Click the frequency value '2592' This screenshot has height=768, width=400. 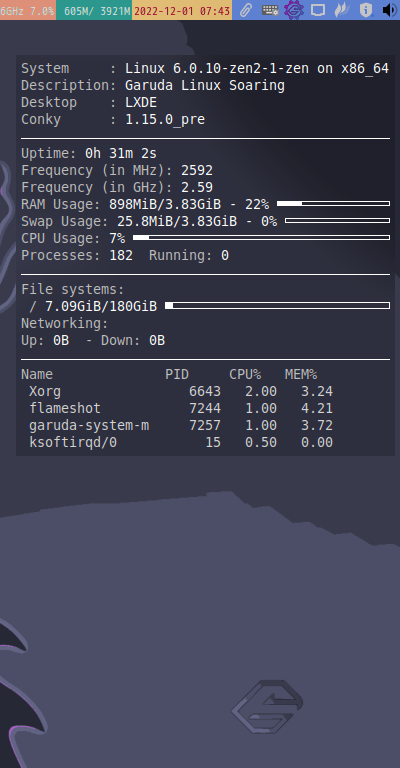[x=197, y=170]
